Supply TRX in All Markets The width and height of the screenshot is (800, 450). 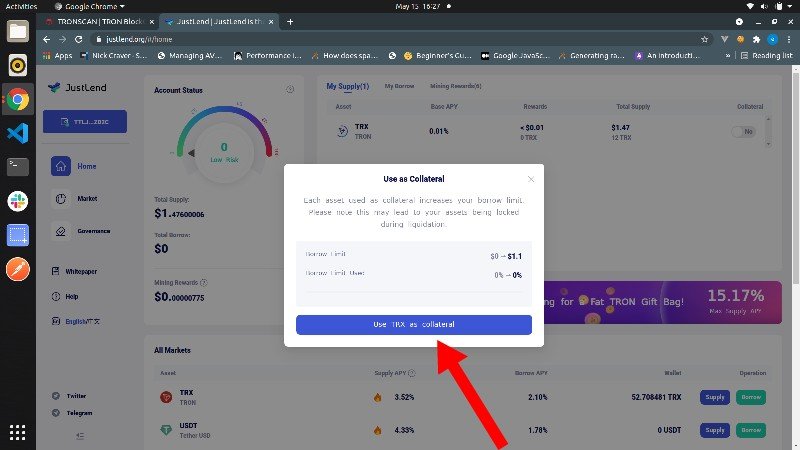click(x=715, y=397)
